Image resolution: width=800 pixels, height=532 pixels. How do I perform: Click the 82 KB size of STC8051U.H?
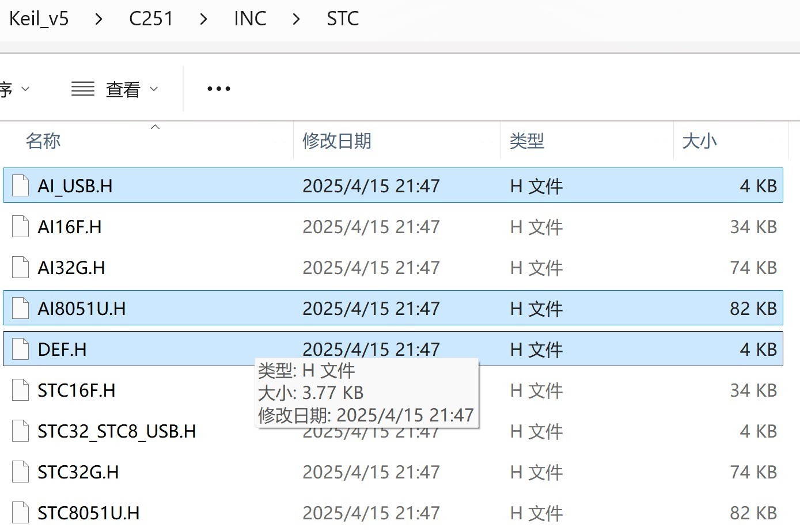click(754, 513)
